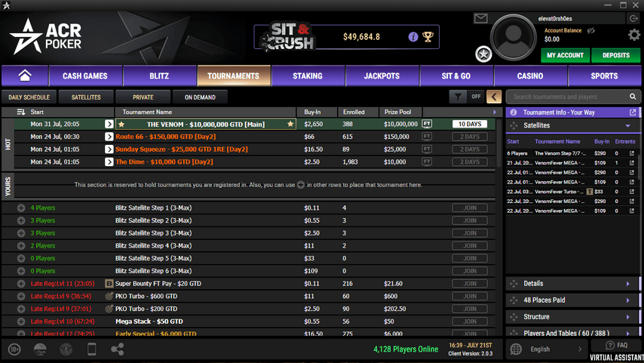Viewport: 644px width, 363px height.
Task: Open the tournament filter funnel icon
Action: pos(458,97)
